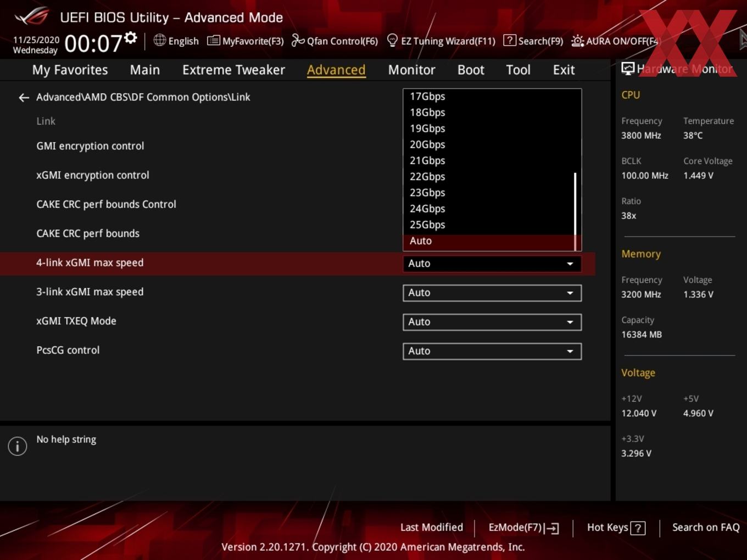Click the breadcrumb path Advanced\AMD CBS\DF Common Options\Link

pos(143,97)
